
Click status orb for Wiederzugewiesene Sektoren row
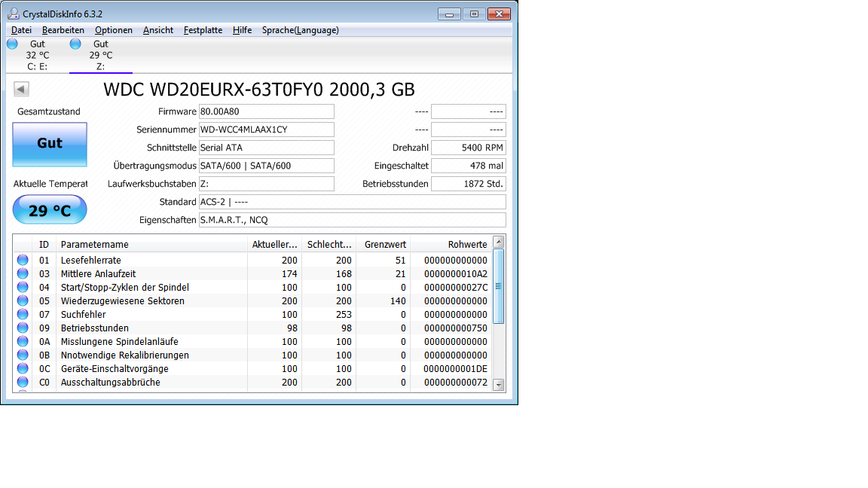(23, 300)
